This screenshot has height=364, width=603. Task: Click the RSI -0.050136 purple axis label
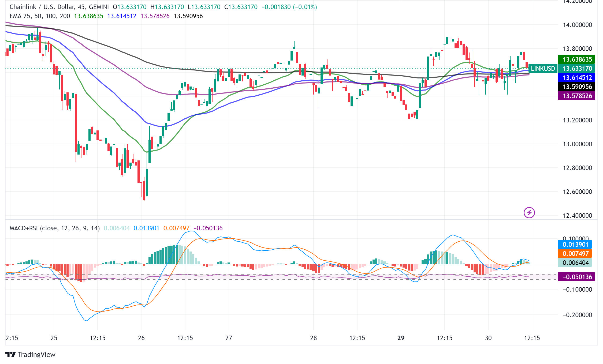pos(576,277)
